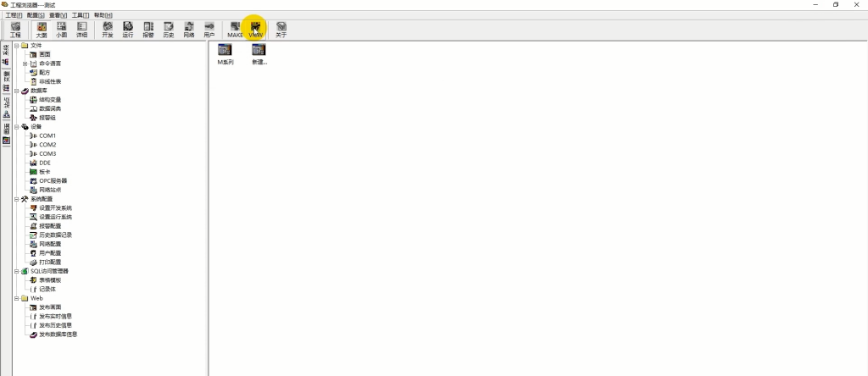This screenshot has width=868, height=376.
Task: Select 数据词典 in the database tree
Action: (50, 108)
